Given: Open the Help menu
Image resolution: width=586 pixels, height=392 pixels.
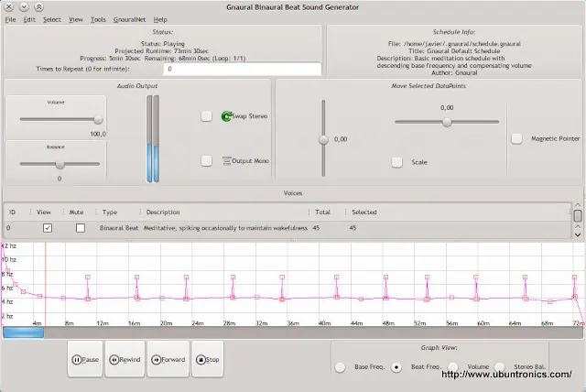Looking at the screenshot, I should pos(160,19).
